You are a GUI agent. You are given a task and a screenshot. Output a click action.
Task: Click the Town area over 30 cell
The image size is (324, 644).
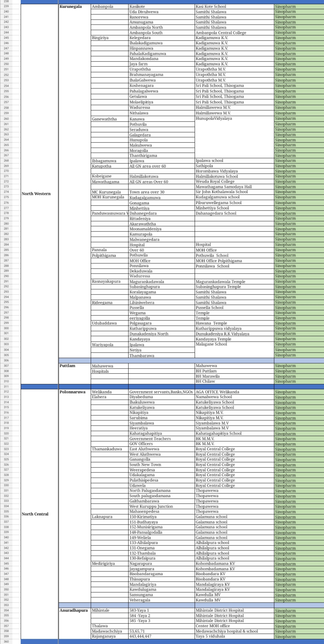click(162, 192)
